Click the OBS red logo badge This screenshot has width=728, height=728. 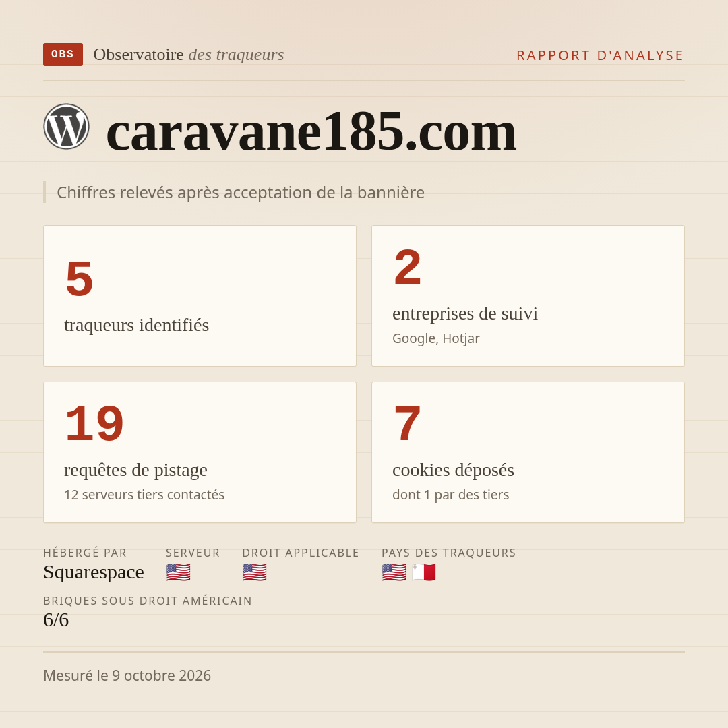pyautogui.click(x=63, y=55)
